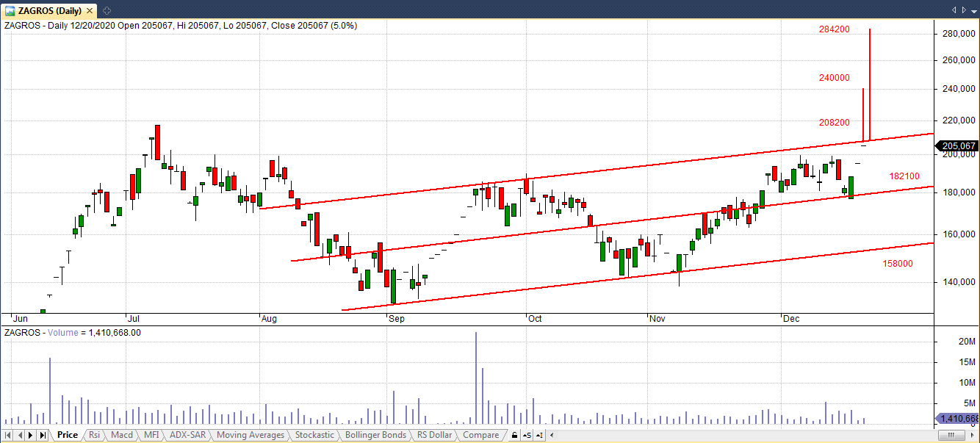Toggle the I button at the bottom bar
This screenshot has width=980, height=443.
click(x=538, y=435)
